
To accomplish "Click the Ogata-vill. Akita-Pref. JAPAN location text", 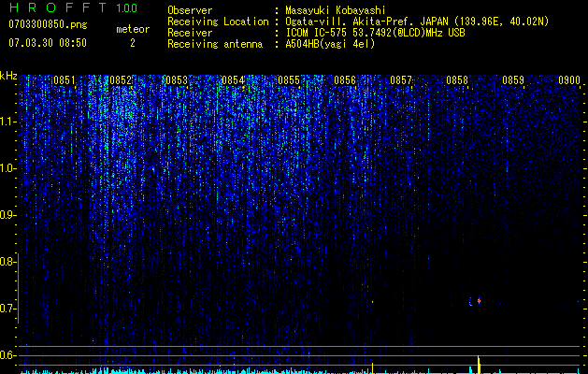I will tap(417, 22).
